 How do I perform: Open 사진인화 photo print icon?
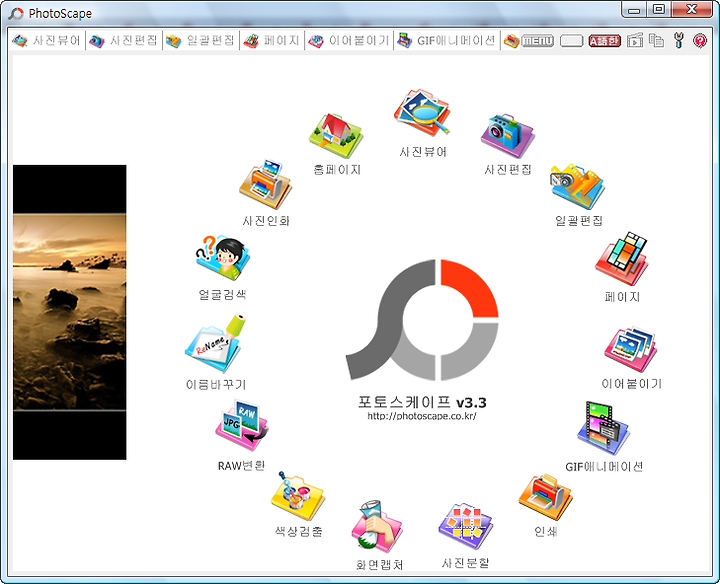[265, 185]
